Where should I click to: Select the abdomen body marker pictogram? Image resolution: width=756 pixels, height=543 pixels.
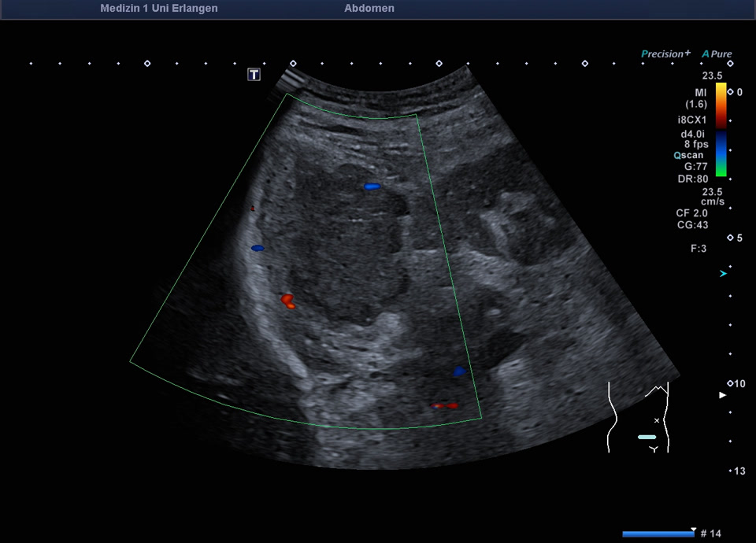(x=638, y=417)
